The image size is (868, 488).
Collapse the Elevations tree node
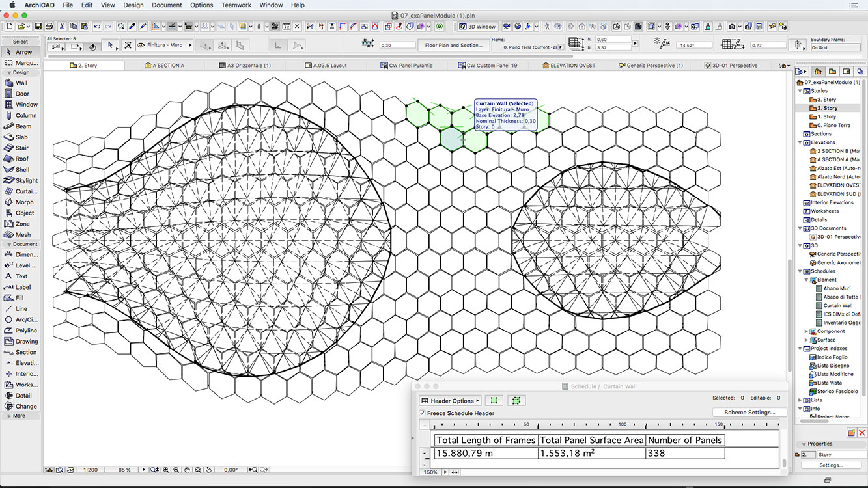pos(800,142)
